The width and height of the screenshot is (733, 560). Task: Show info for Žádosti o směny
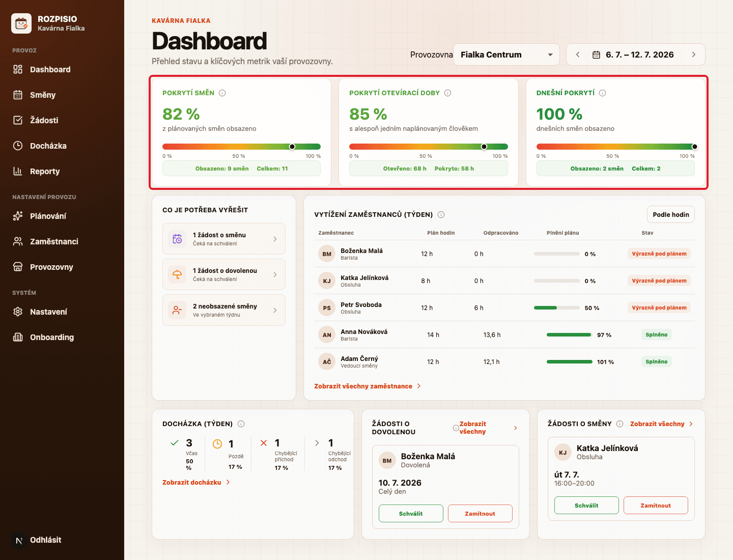[620, 424]
